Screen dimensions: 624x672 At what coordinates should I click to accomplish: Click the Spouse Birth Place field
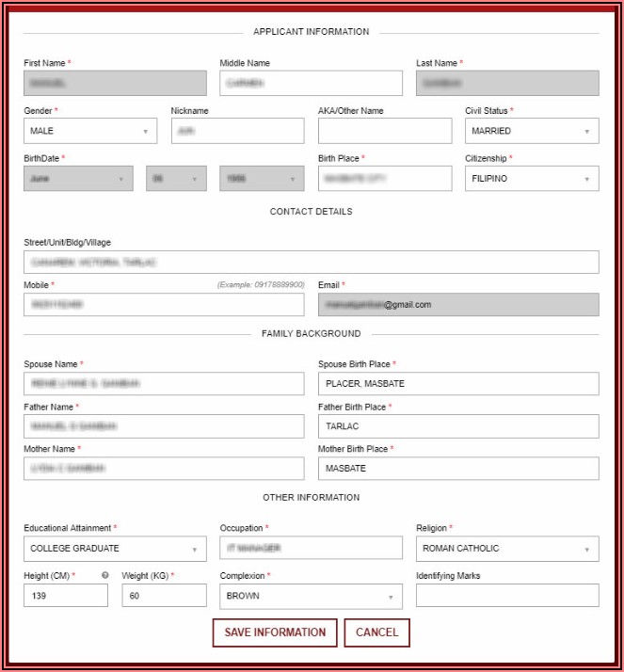[x=458, y=384]
